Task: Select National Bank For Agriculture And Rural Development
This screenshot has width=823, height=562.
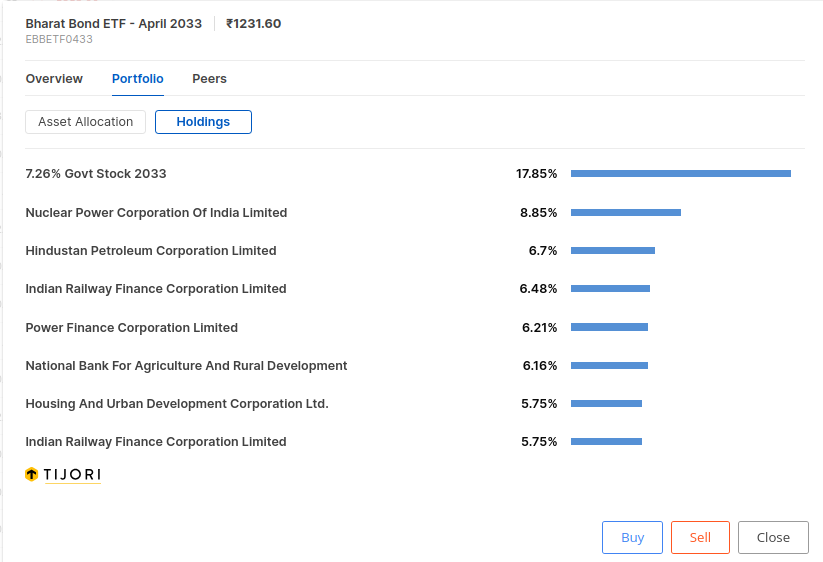Action: click(186, 366)
